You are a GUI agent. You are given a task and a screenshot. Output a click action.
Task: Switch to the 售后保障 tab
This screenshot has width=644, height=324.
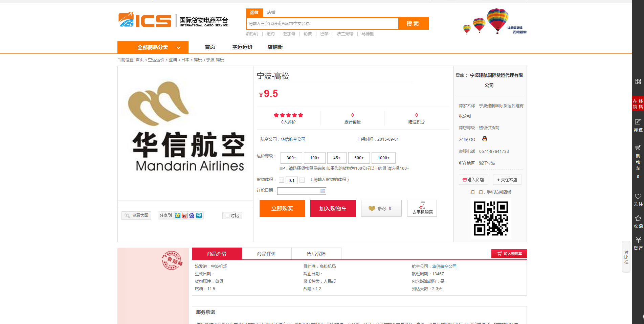coord(316,254)
